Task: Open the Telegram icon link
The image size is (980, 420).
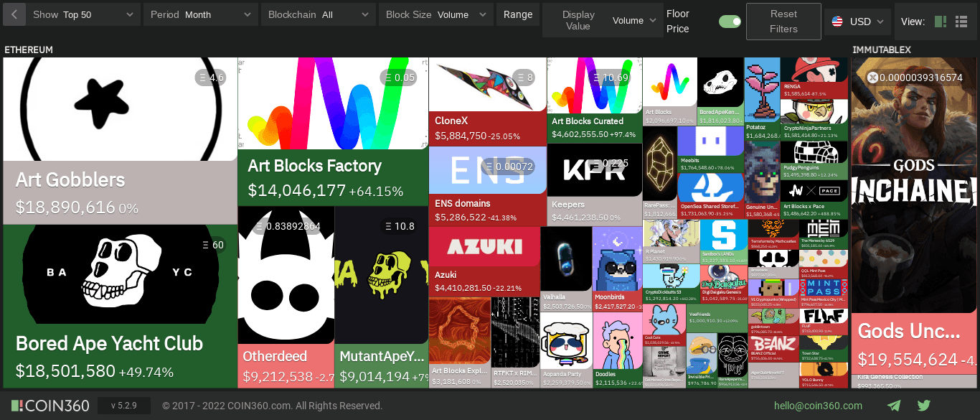Action: pyautogui.click(x=894, y=406)
